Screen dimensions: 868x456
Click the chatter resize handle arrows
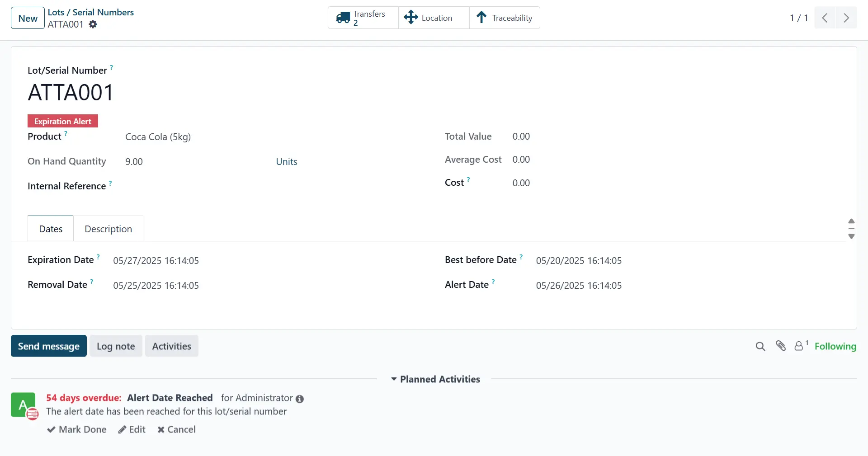pos(851,229)
